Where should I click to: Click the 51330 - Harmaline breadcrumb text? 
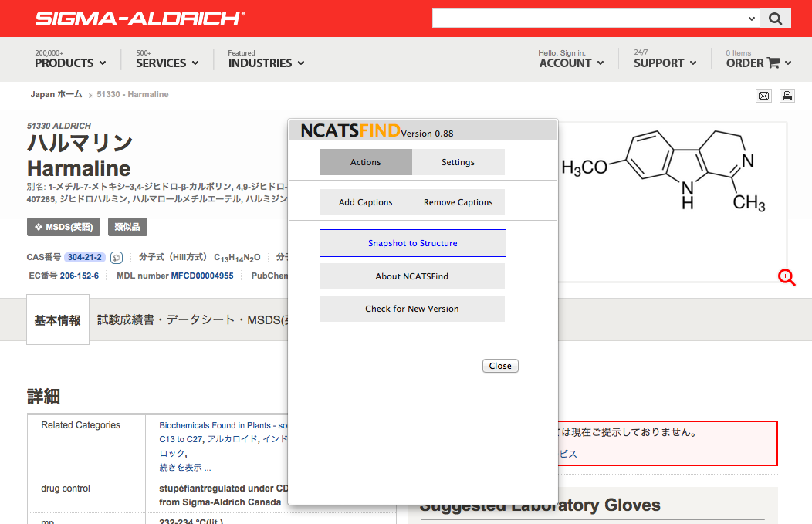[133, 94]
